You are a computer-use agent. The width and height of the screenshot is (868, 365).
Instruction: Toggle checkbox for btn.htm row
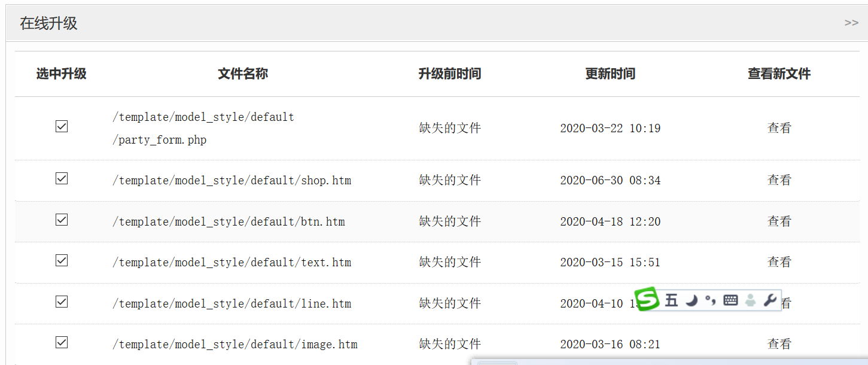click(62, 220)
